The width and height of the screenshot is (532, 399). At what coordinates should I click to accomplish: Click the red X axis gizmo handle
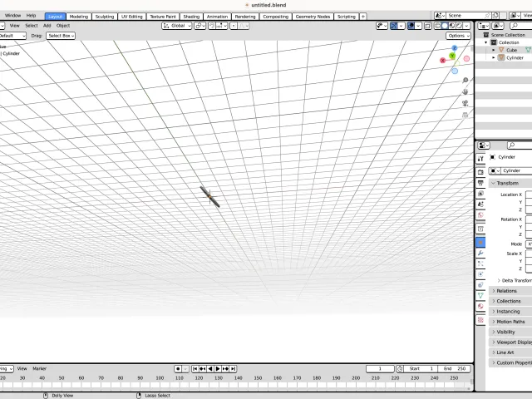tap(442, 61)
